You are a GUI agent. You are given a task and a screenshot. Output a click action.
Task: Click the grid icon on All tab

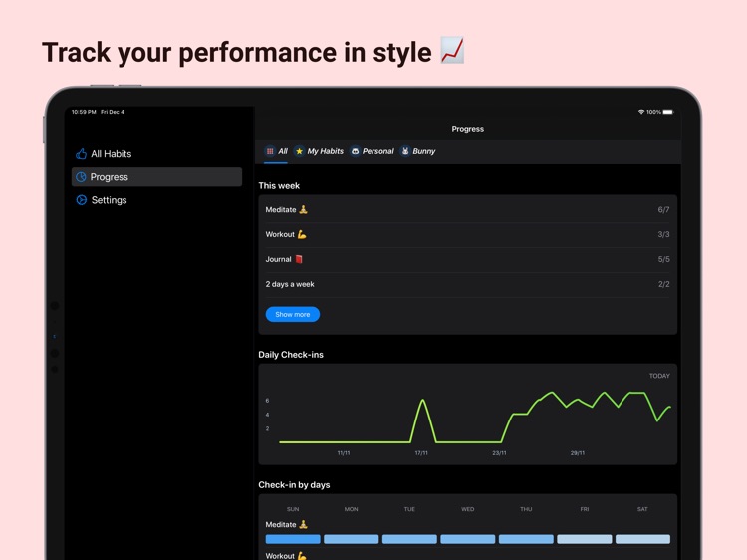coord(270,151)
